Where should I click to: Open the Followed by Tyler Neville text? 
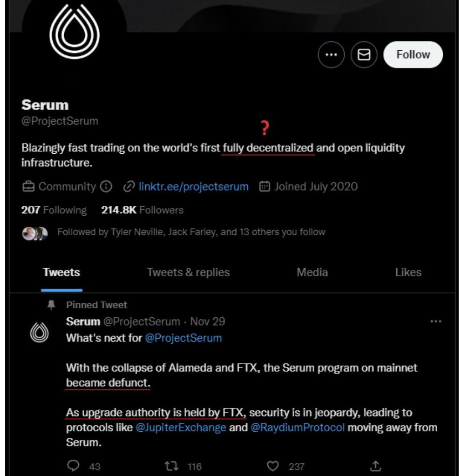pyautogui.click(x=191, y=232)
